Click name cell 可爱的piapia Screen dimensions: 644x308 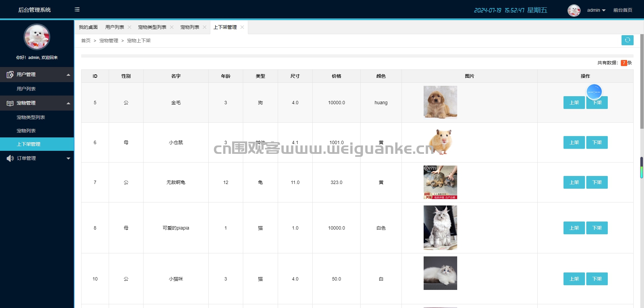coord(176,228)
